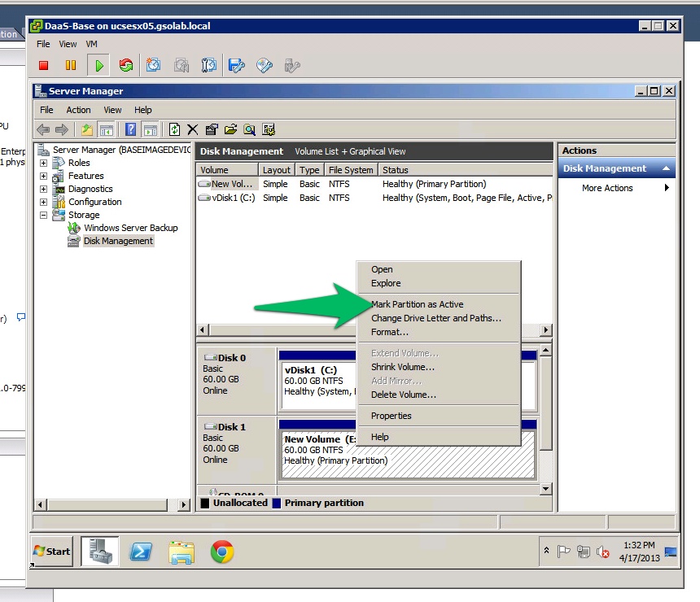Click the Type column header
Screen dimensions: 700x602
click(x=309, y=170)
